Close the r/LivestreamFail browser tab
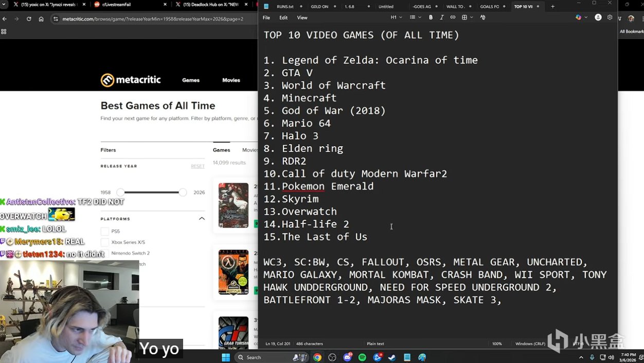 165,5
